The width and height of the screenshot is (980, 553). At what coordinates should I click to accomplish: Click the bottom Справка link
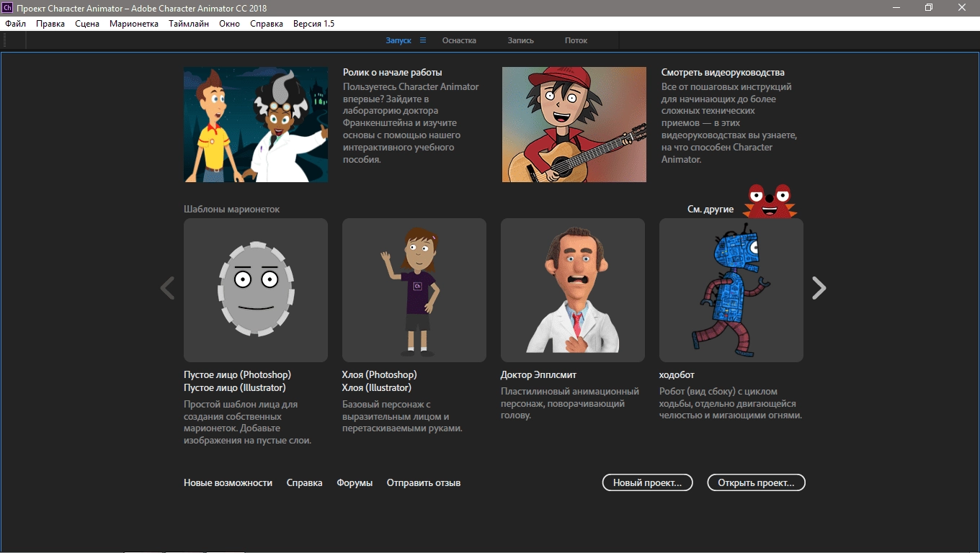[304, 482]
